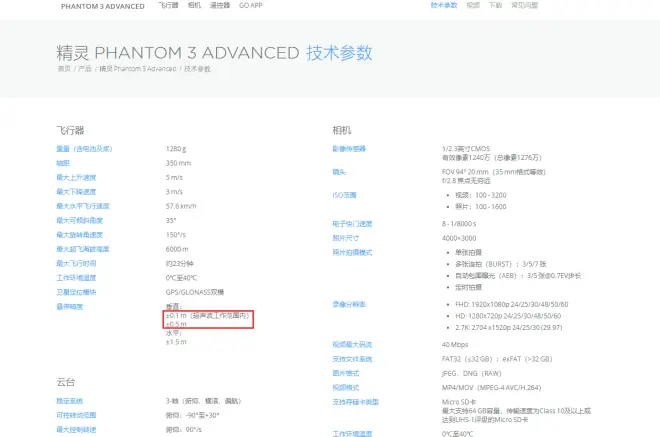
Task: Open 相机 in the top navigation bar
Action: pos(194,5)
